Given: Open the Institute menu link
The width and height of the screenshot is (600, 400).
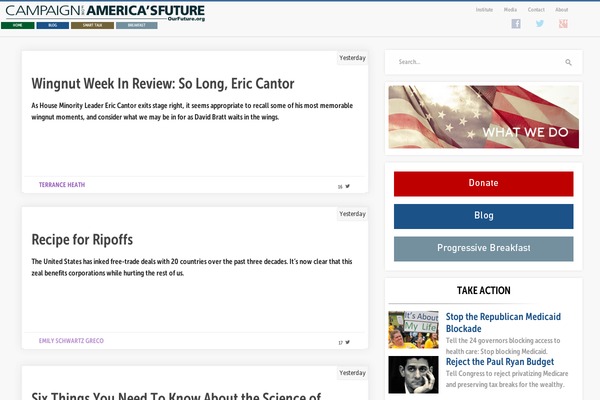Looking at the screenshot, I should tap(484, 10).
